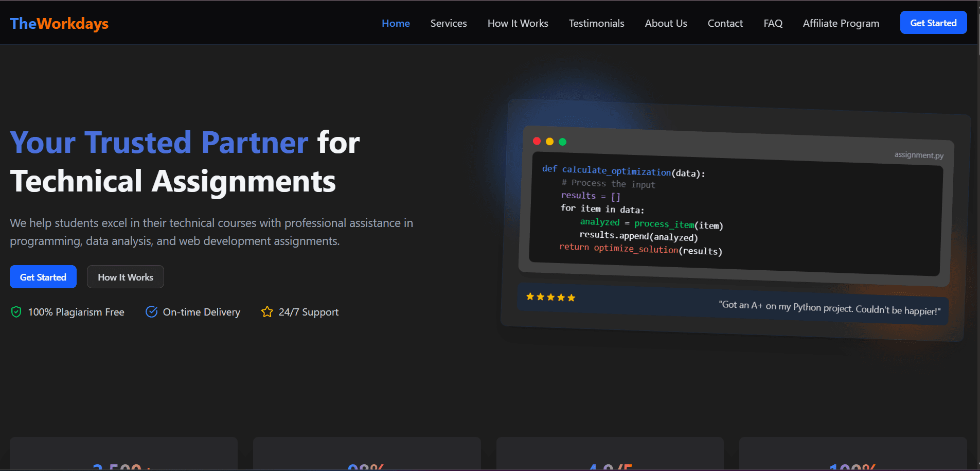Click the yellow dot in code window
Image resolution: width=980 pixels, height=471 pixels.
point(549,142)
